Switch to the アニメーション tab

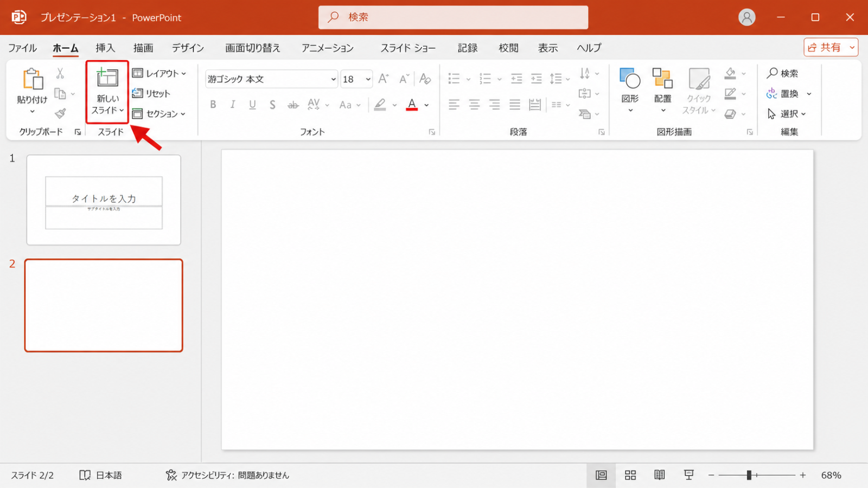(x=328, y=48)
